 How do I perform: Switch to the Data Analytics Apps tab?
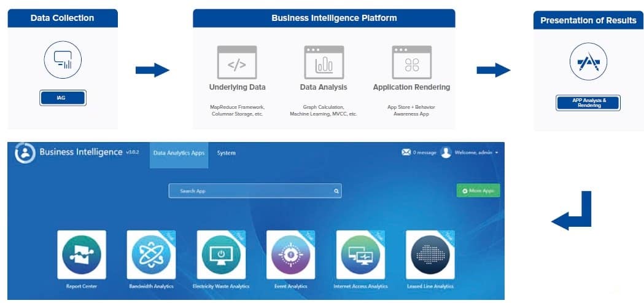click(179, 153)
